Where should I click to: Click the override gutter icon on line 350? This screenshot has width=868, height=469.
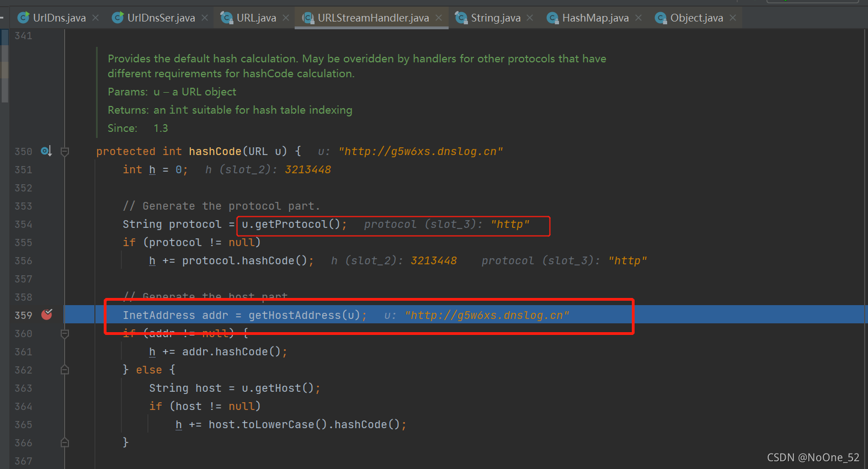pyautogui.click(x=46, y=151)
